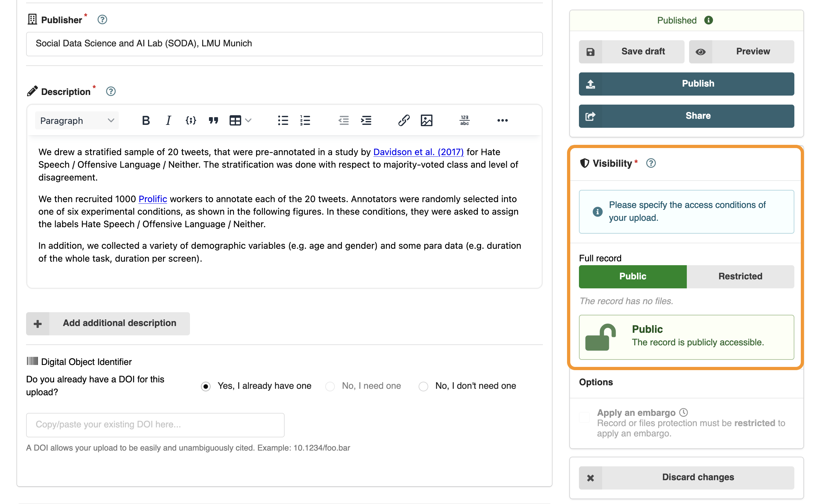This screenshot has height=504, width=814.
Task: Tick the Apply an embargo checkbox
Action: 584,417
